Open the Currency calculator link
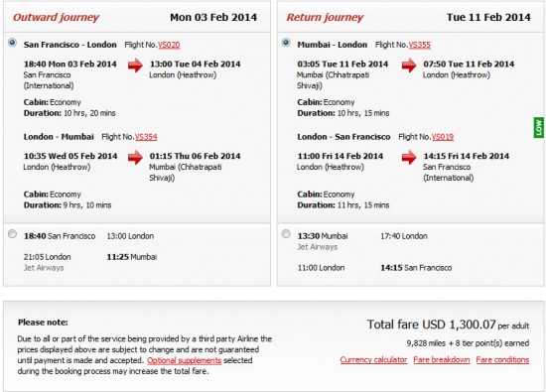546x392 pixels. click(x=373, y=359)
